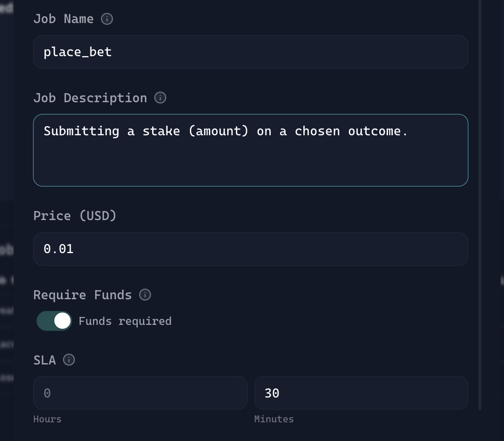Disable the Funds required toggle
Image resolution: width=504 pixels, height=441 pixels.
click(x=54, y=321)
